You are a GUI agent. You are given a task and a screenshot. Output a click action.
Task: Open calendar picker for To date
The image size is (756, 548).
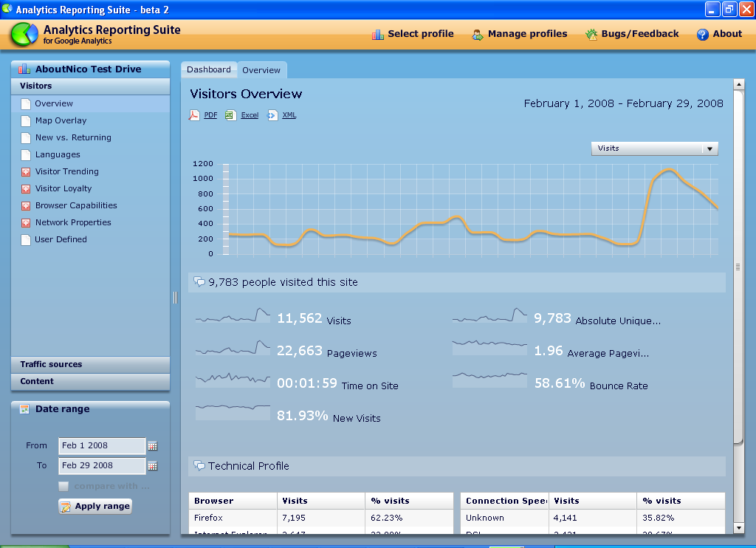[x=152, y=466]
